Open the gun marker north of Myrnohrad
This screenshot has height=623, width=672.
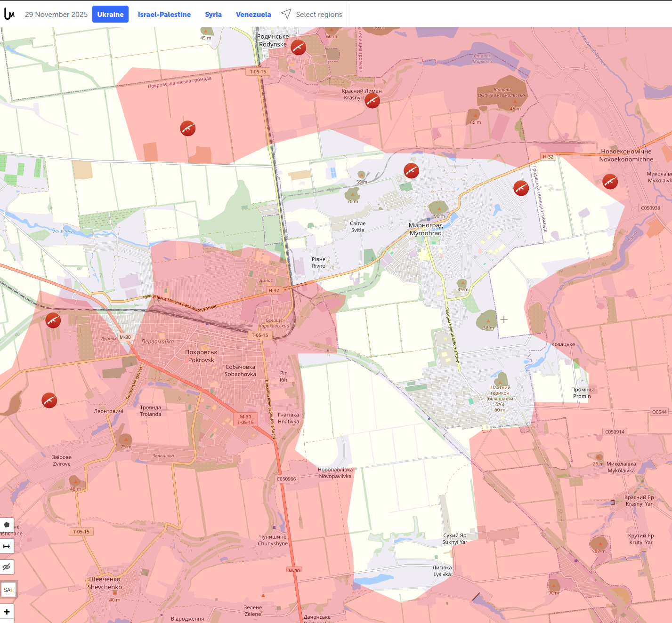[411, 170]
